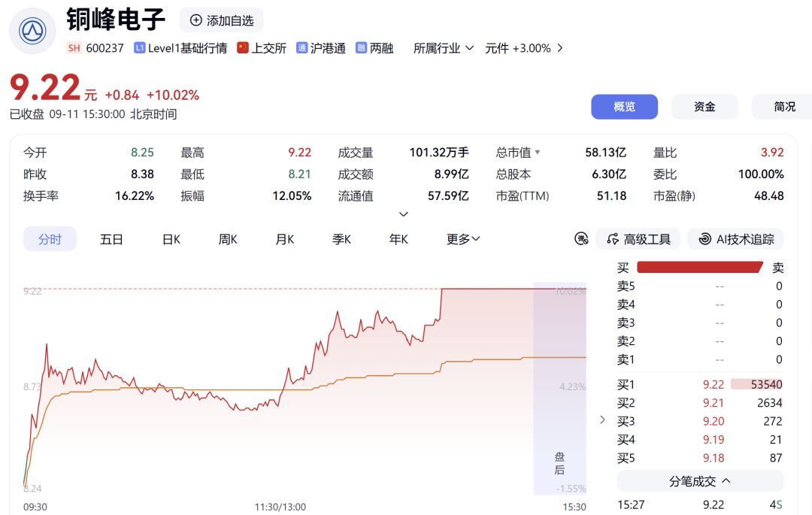Click the 买3 price 9.20
Image resolution: width=812 pixels, height=515 pixels.
[x=713, y=421]
